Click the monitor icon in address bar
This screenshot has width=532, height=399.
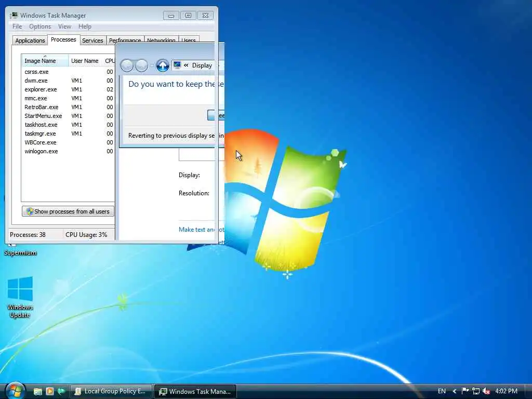pyautogui.click(x=177, y=65)
